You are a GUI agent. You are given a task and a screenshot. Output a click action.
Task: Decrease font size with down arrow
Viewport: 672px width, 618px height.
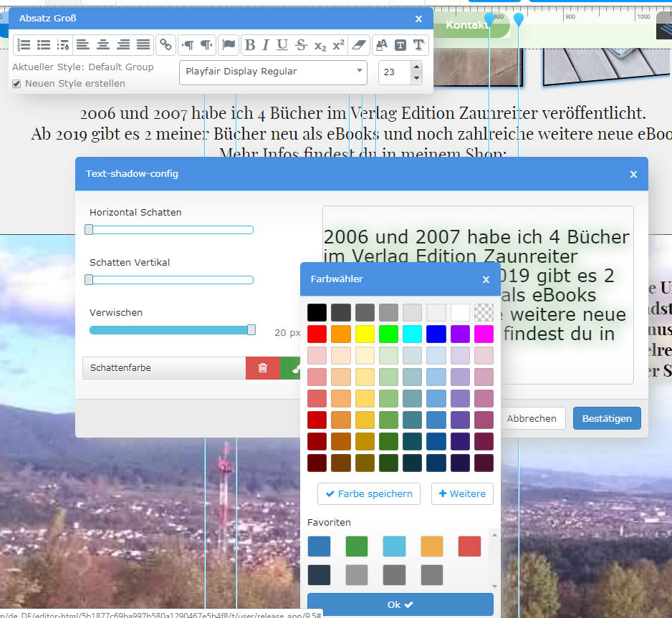[x=416, y=78]
